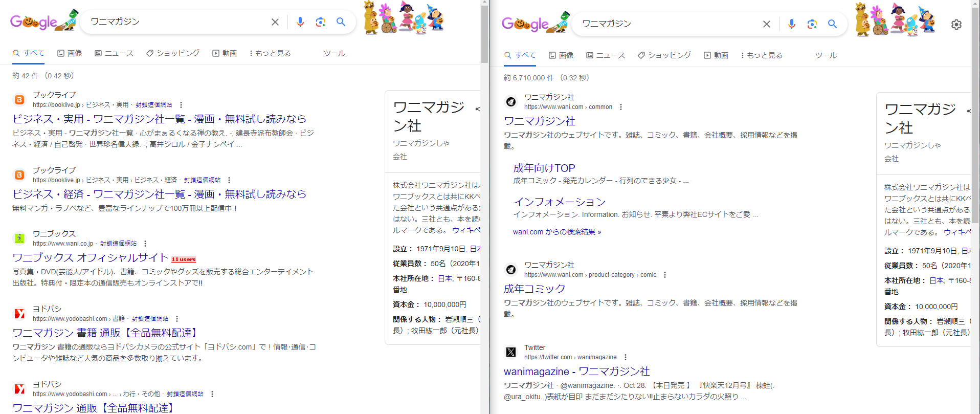The height and width of the screenshot is (414, 980).
Task: Switch to ニュース tab in left window
Action: pos(114,53)
